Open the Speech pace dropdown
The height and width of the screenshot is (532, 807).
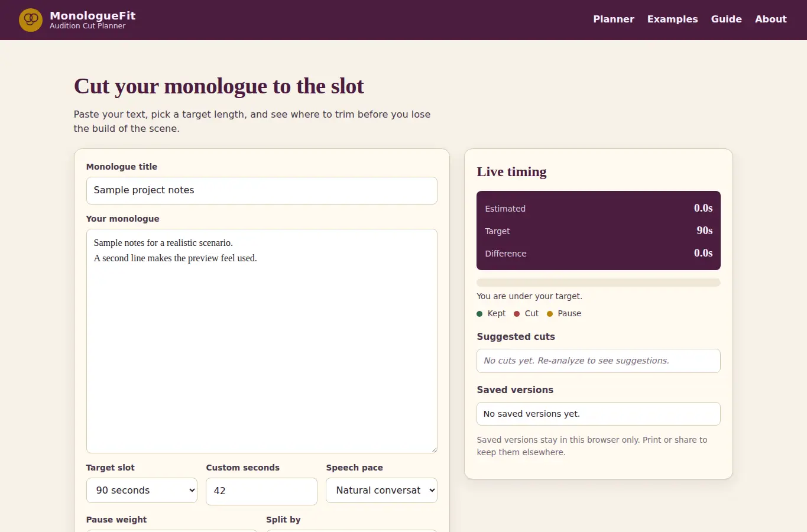[381, 491]
